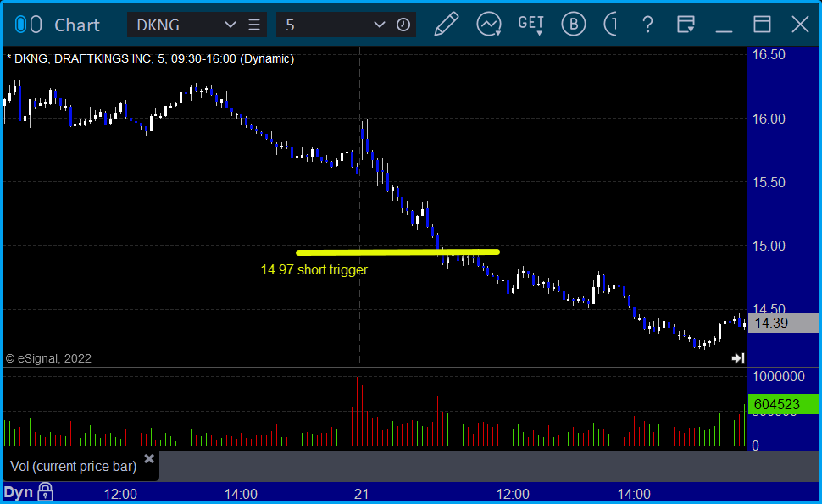Image resolution: width=822 pixels, height=504 pixels.
Task: Open the DKNG symbol dropdown arrow
Action: [230, 25]
